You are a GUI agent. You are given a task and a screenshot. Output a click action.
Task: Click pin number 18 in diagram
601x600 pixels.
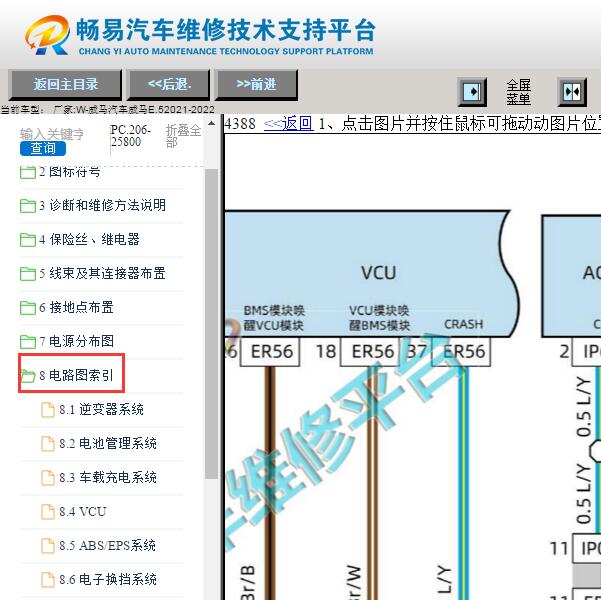[325, 352]
